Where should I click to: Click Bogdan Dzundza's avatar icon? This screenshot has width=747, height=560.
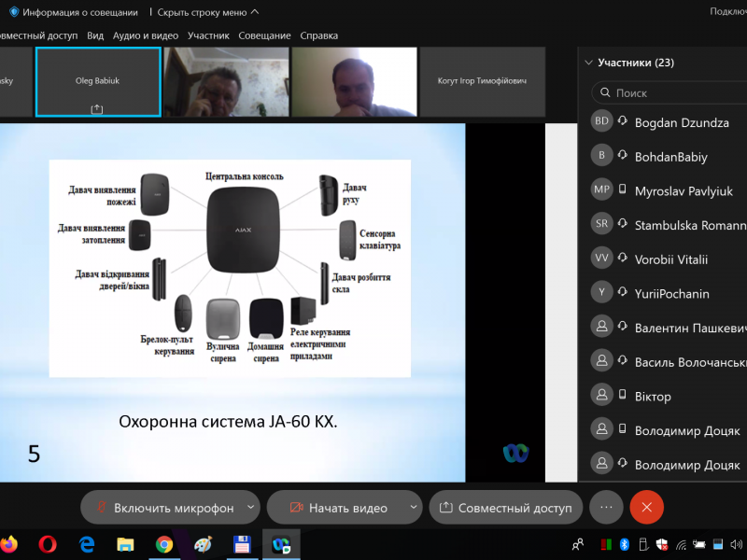(602, 122)
